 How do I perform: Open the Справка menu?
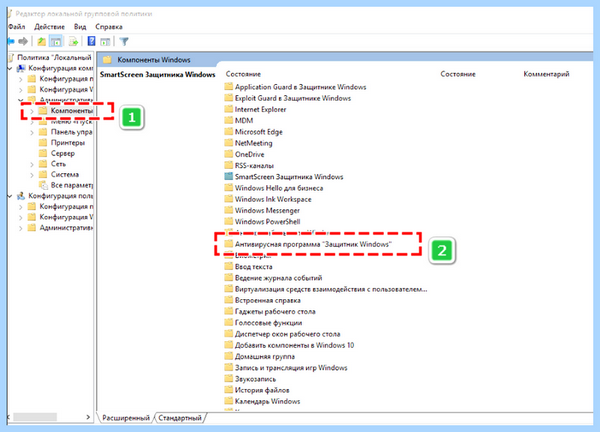coord(109,27)
